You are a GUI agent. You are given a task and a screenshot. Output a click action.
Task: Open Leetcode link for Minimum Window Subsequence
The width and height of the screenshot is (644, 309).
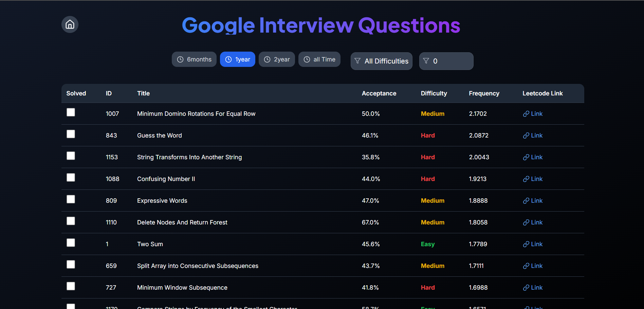tap(533, 288)
